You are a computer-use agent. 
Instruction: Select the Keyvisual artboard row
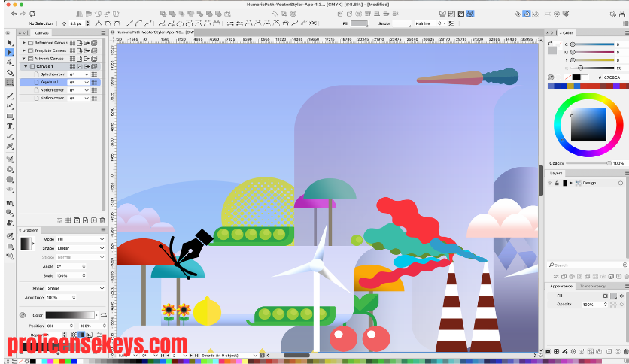pyautogui.click(x=59, y=82)
